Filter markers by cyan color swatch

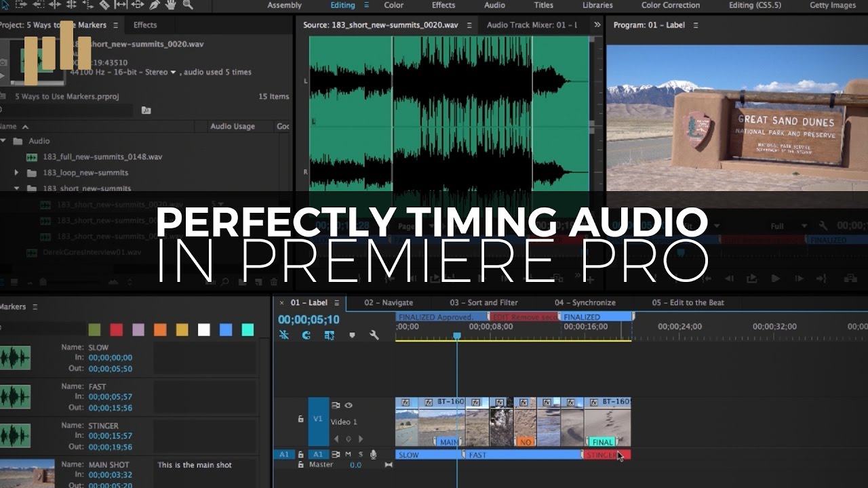(x=248, y=330)
